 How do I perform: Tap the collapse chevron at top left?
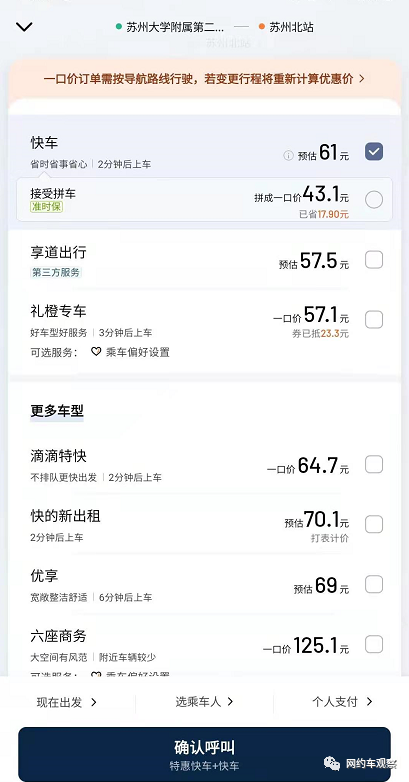(x=24, y=27)
